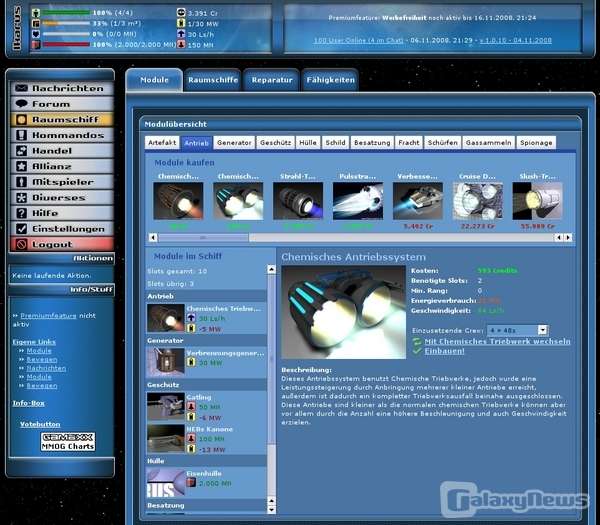Click the Einbauen! link
Viewport: 600px width, 525px height.
point(445,351)
